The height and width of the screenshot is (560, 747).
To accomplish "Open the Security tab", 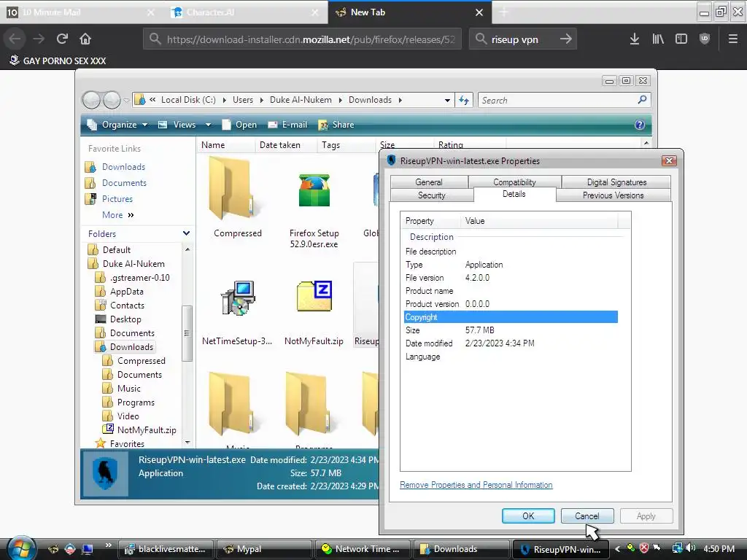I will point(432,195).
